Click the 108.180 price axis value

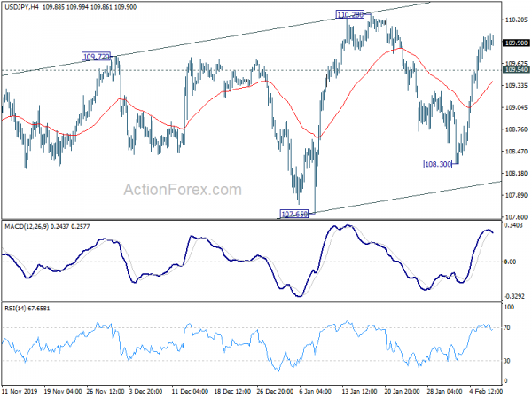click(x=516, y=174)
